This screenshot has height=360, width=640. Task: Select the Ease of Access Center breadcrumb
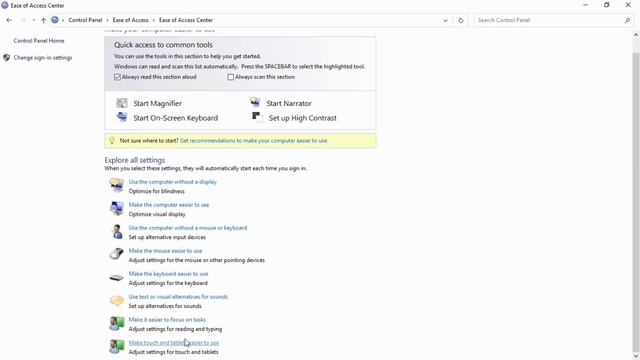(186, 20)
